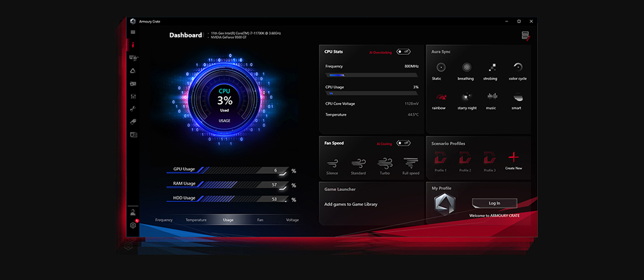This screenshot has width=644, height=280.
Task: Open the Settings gear sidebar icon
Action: pyautogui.click(x=133, y=225)
